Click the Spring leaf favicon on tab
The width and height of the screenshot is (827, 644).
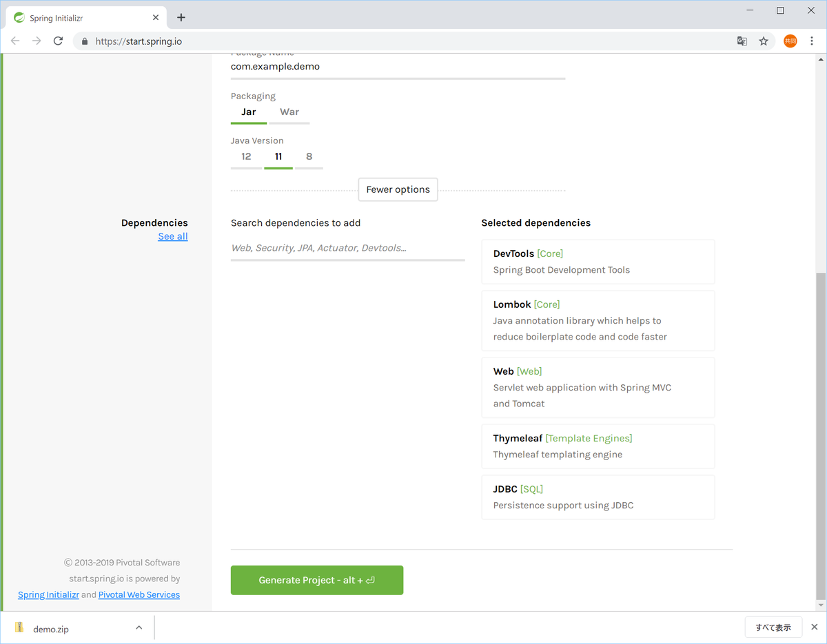click(19, 17)
